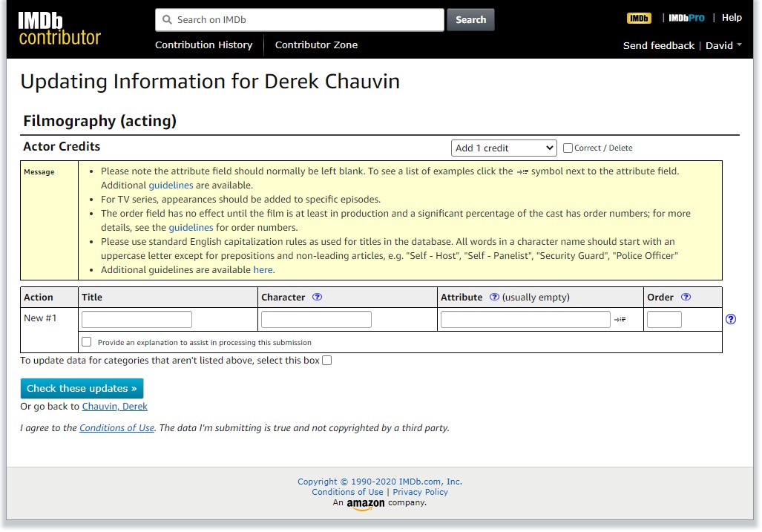Screen dimensions: 762x532
Task: Open the yellow IMDb badge link
Action: (639, 19)
